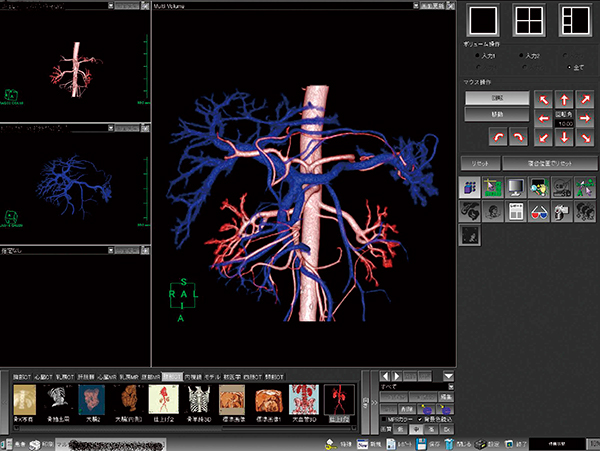Select the single-pane layout icon
This screenshot has height=451, width=600.
coord(484,19)
